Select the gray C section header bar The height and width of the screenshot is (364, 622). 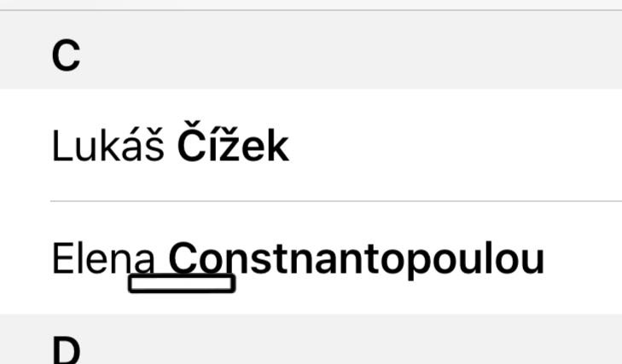pos(341,56)
